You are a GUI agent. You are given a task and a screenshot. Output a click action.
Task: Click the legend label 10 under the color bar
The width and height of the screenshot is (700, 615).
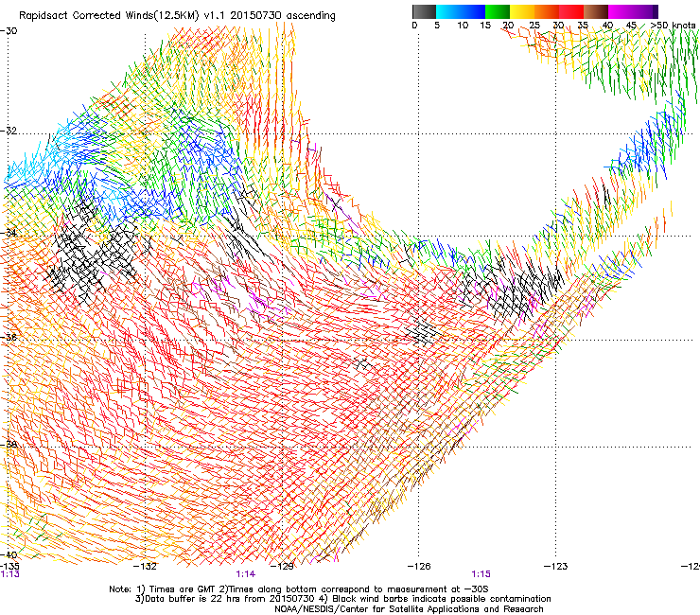(x=463, y=26)
